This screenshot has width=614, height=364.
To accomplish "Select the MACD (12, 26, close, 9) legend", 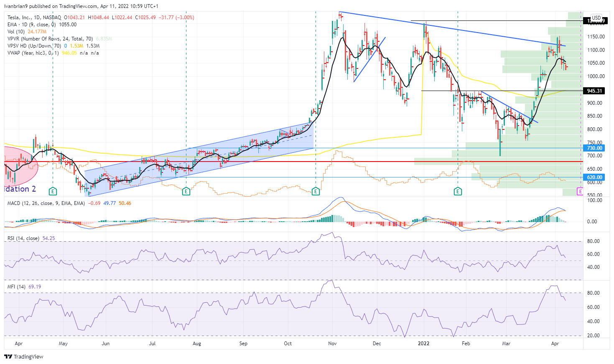I will point(46,203).
